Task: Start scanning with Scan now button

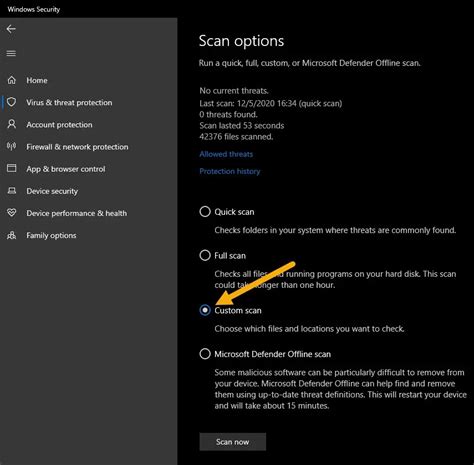Action: pyautogui.click(x=233, y=442)
